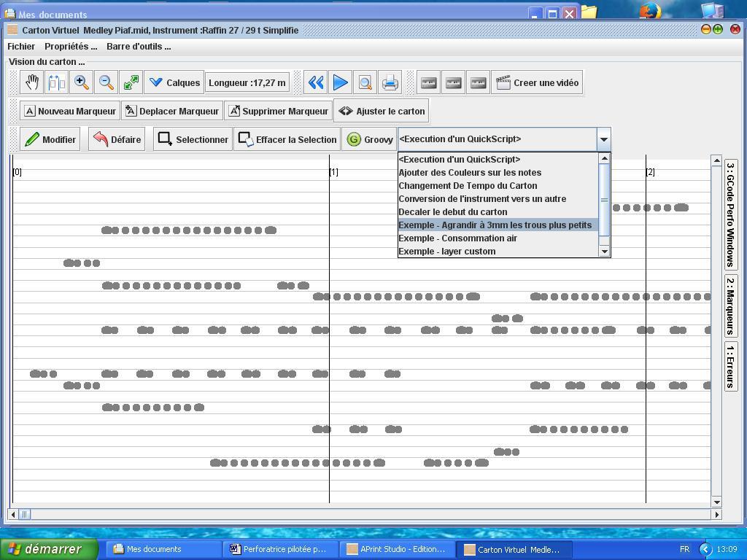Open the '2 : Marqueurs' side tab
The height and width of the screenshot is (560, 747).
click(x=730, y=305)
